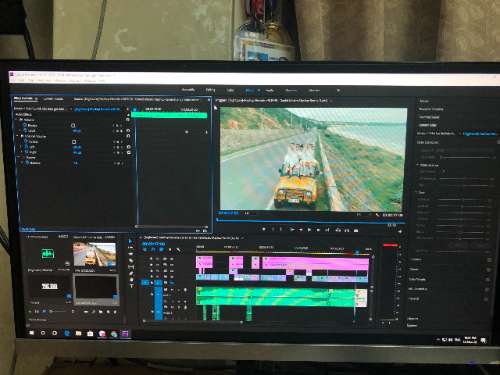Toggle Snap in the timeline header
500x375 pixels.
153,249
